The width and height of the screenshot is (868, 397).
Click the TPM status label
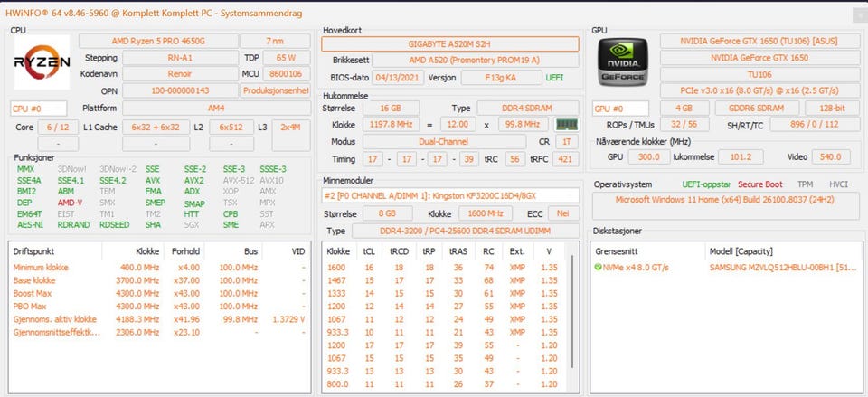point(806,184)
